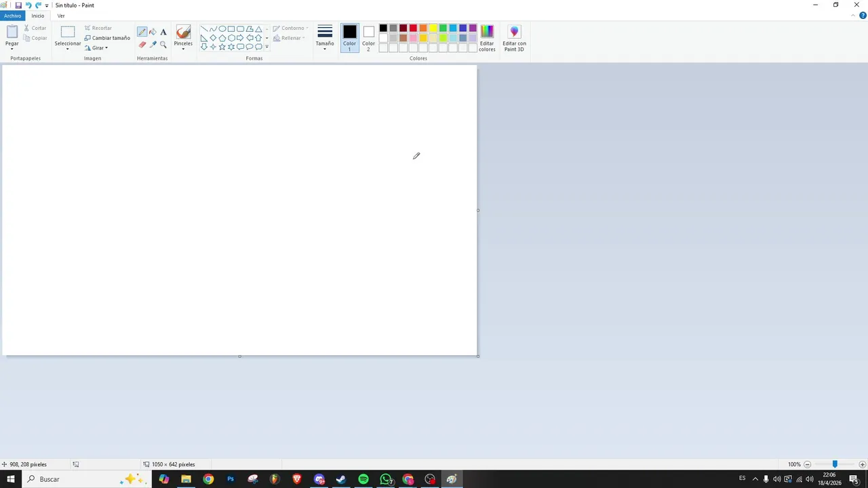Viewport: 868px width, 488px height.
Task: Choose the Line shape
Action: coord(204,28)
